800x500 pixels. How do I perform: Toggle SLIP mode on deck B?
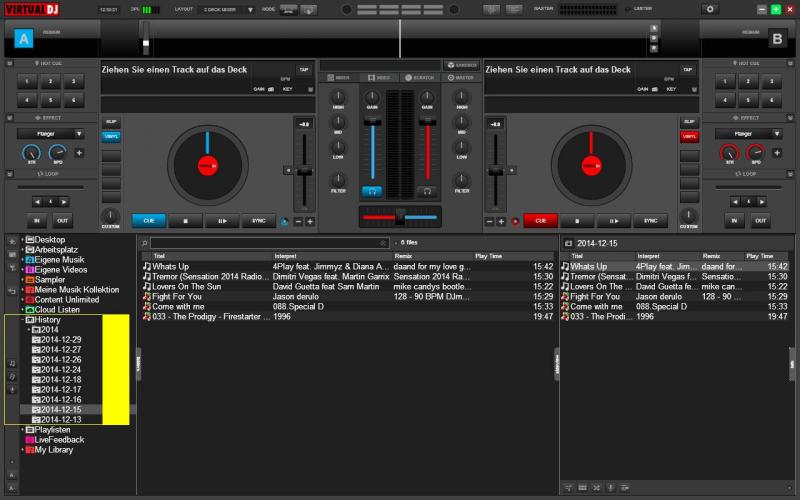coord(689,121)
